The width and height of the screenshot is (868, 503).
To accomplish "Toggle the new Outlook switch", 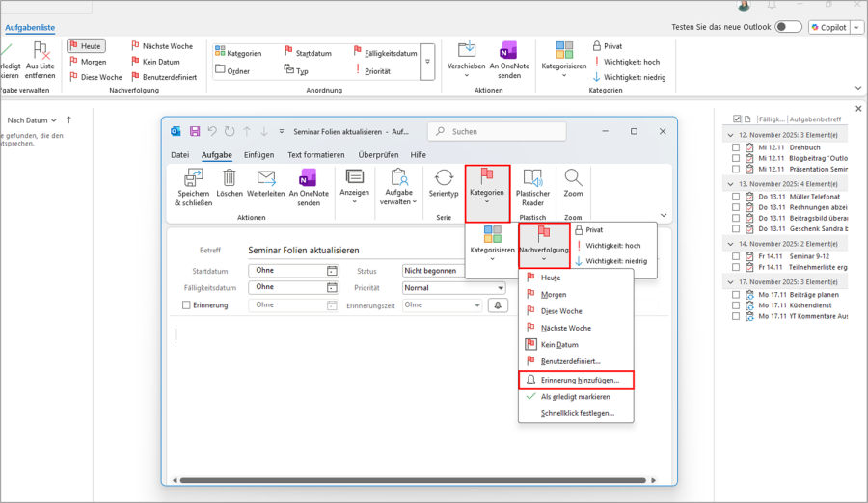I will (x=788, y=27).
